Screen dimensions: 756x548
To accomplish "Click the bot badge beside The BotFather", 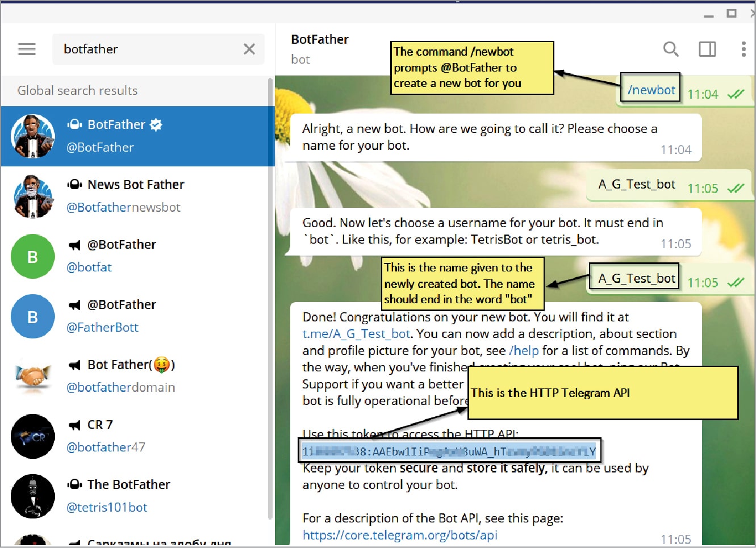I will point(74,484).
